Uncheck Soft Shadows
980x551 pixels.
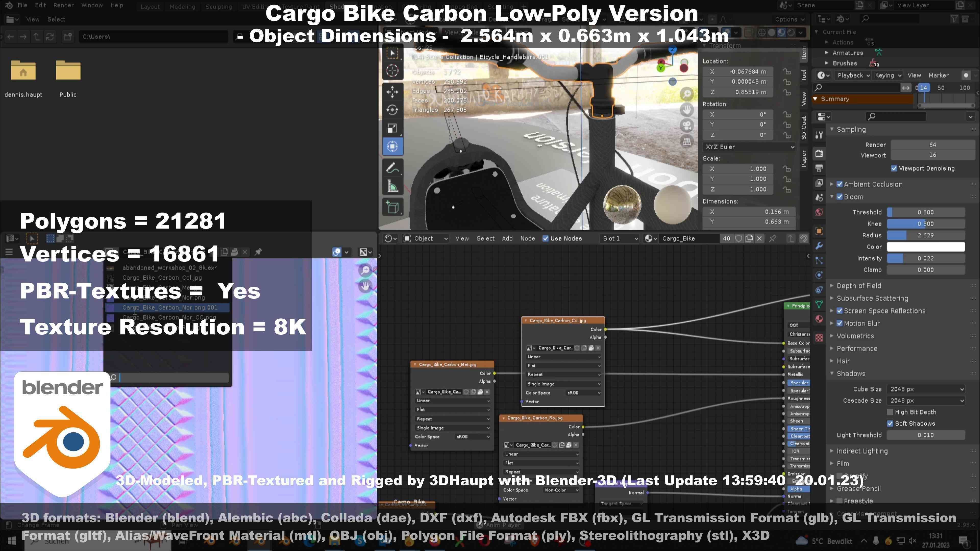coord(890,424)
